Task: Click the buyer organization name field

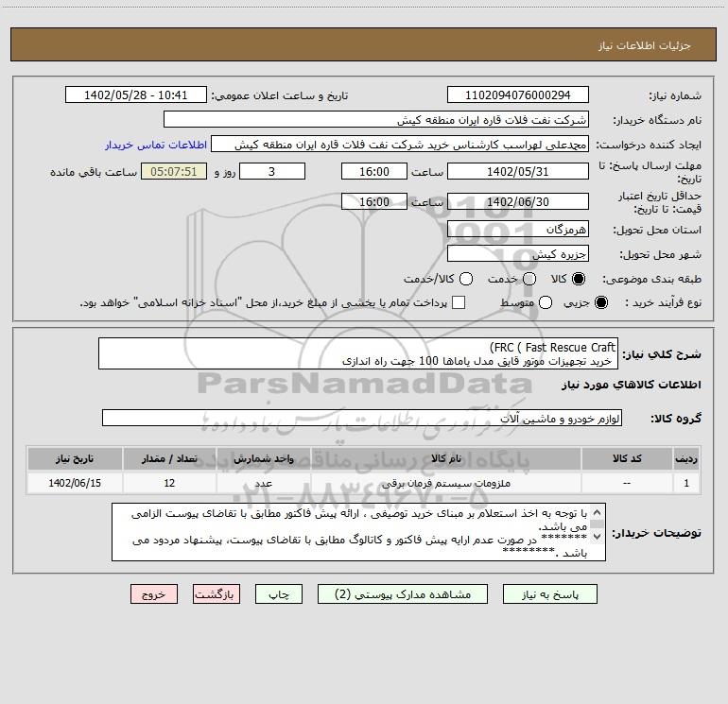Action: 376,119
